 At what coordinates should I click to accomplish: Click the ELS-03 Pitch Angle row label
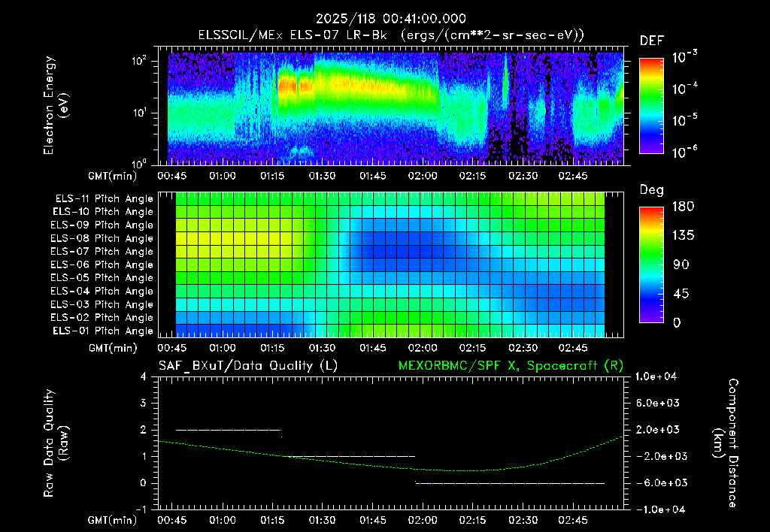pos(102,304)
